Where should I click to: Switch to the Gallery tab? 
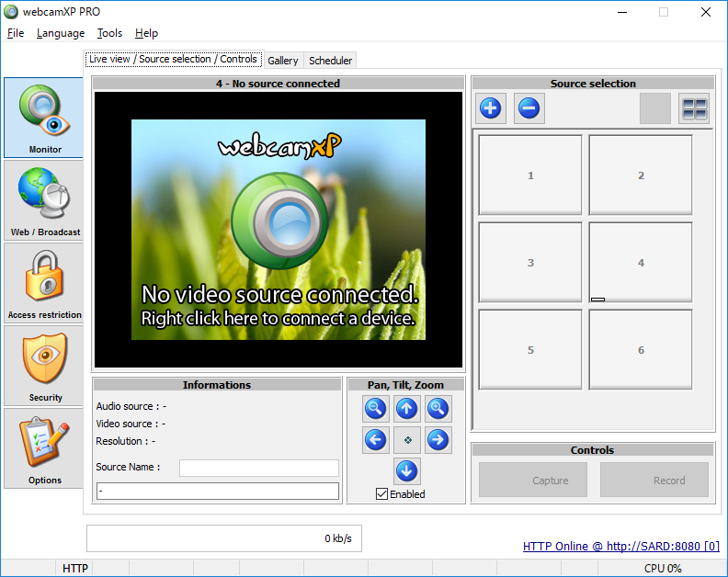pos(283,61)
